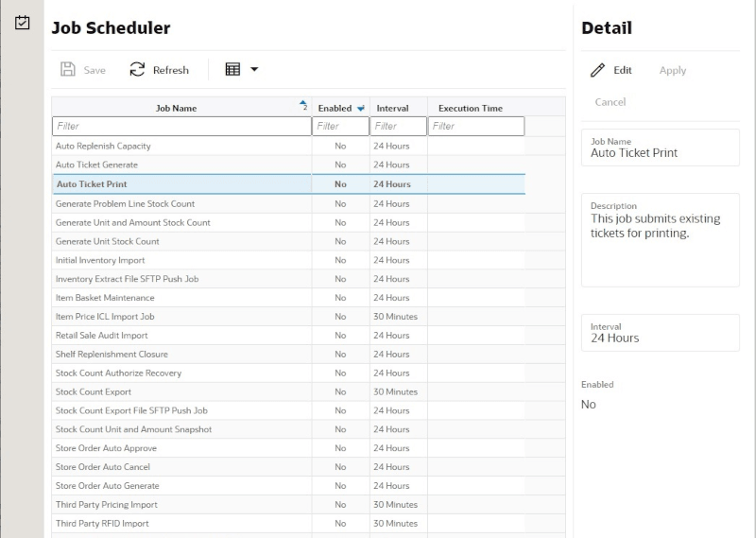
Task: Click the Refresh circular arrows icon
Action: coord(137,69)
